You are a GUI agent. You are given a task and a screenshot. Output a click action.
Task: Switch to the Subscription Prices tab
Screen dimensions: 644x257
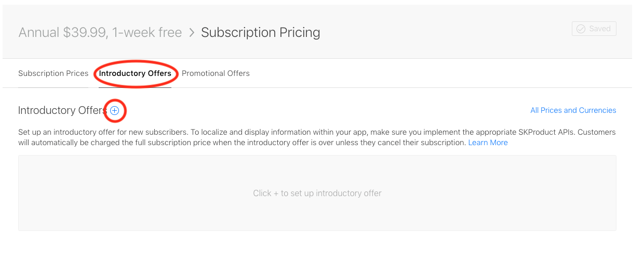[x=53, y=73]
